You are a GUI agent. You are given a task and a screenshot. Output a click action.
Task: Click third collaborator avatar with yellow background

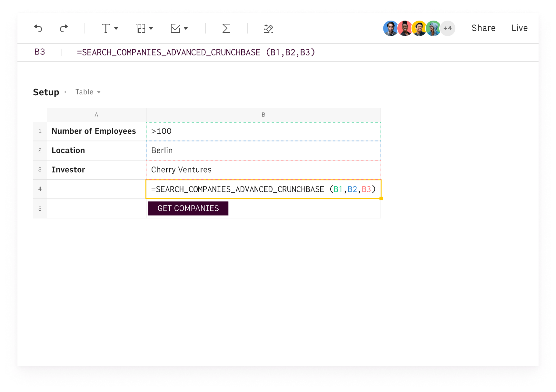(x=419, y=28)
